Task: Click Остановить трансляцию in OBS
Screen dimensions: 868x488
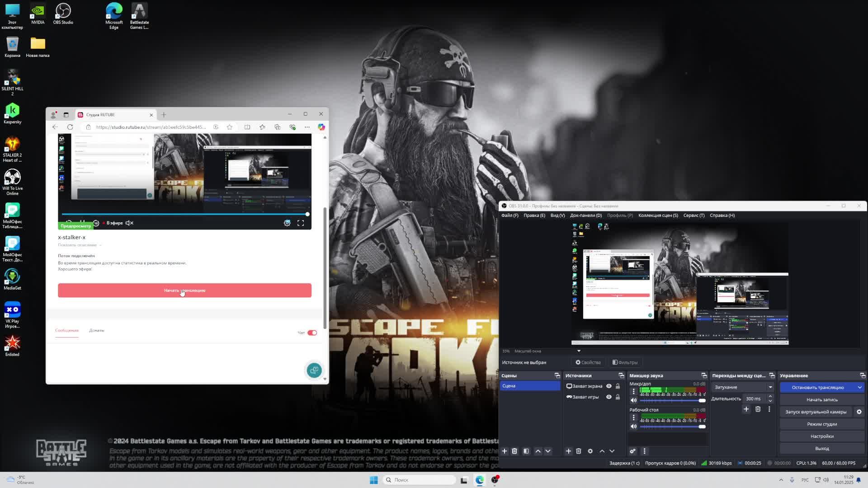Action: coord(817,387)
